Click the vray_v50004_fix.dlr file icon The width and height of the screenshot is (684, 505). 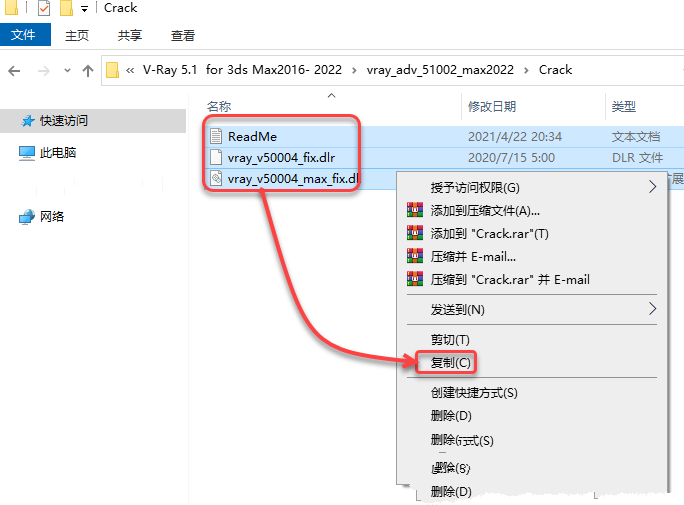pyautogui.click(x=216, y=157)
